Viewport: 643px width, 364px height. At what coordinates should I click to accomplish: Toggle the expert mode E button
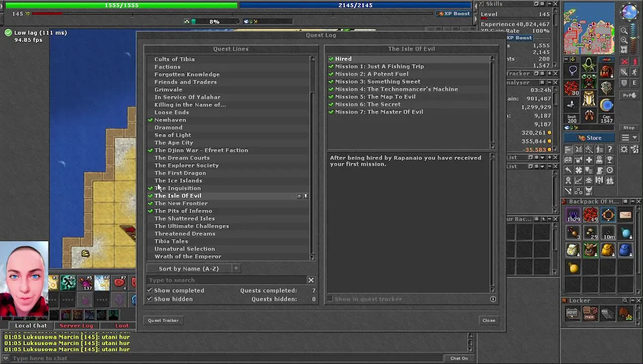coord(634,82)
